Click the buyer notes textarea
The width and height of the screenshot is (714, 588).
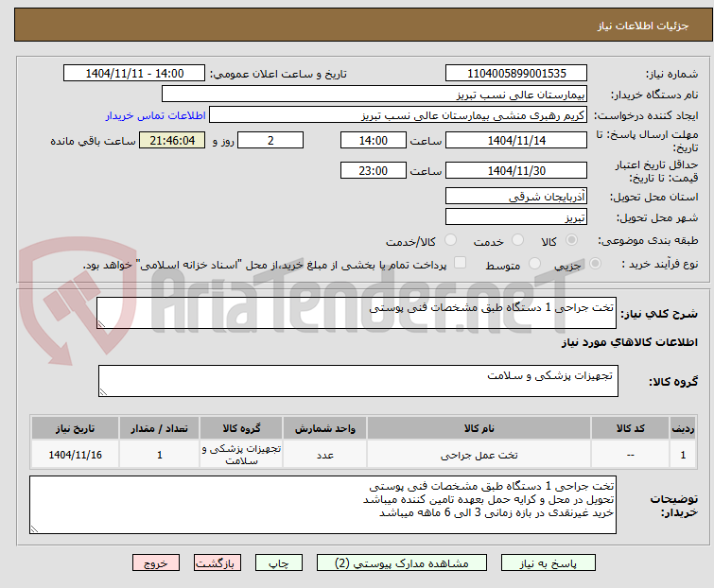(x=322, y=505)
